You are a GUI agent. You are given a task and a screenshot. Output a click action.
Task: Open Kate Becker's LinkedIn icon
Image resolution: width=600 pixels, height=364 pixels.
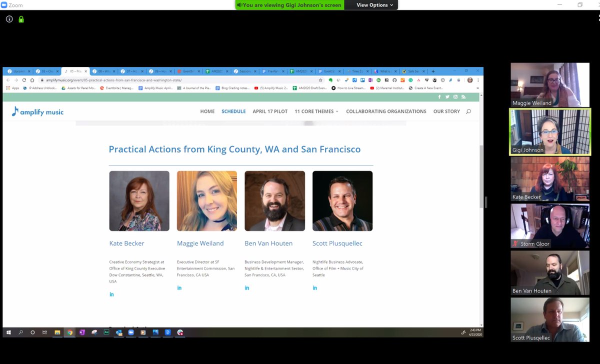click(x=111, y=294)
